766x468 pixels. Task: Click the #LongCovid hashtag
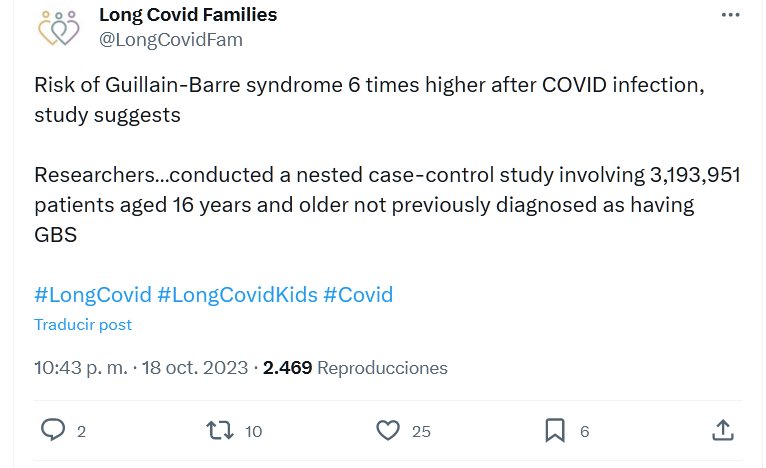[x=93, y=295]
